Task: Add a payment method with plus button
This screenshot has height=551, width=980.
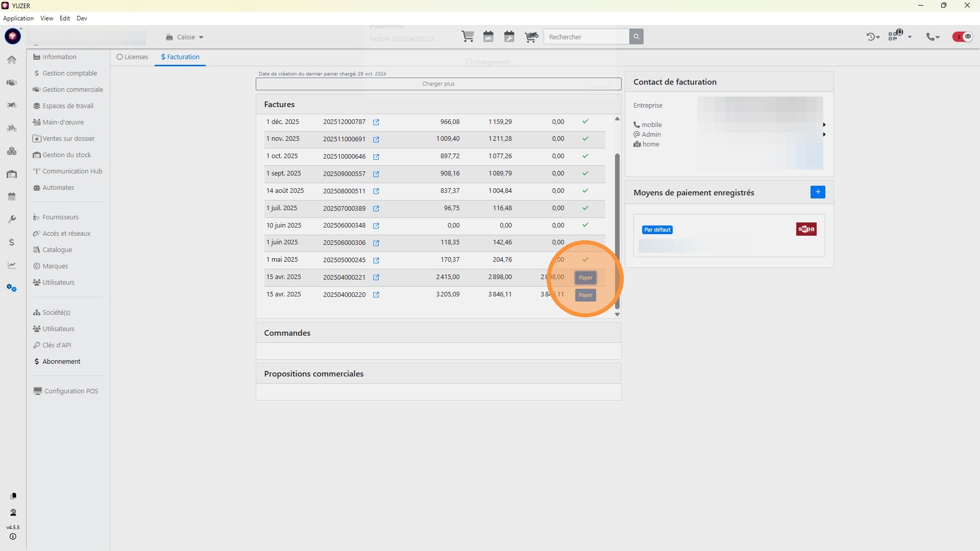Action: (818, 192)
